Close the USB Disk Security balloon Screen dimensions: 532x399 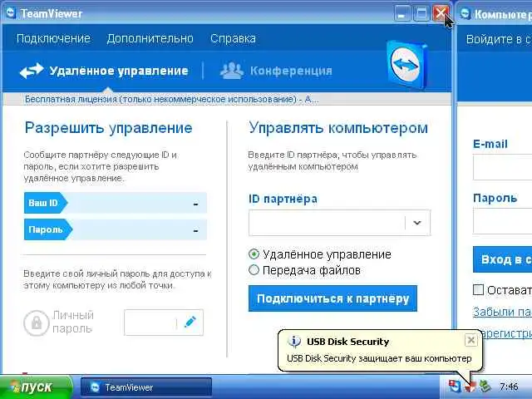471,340
